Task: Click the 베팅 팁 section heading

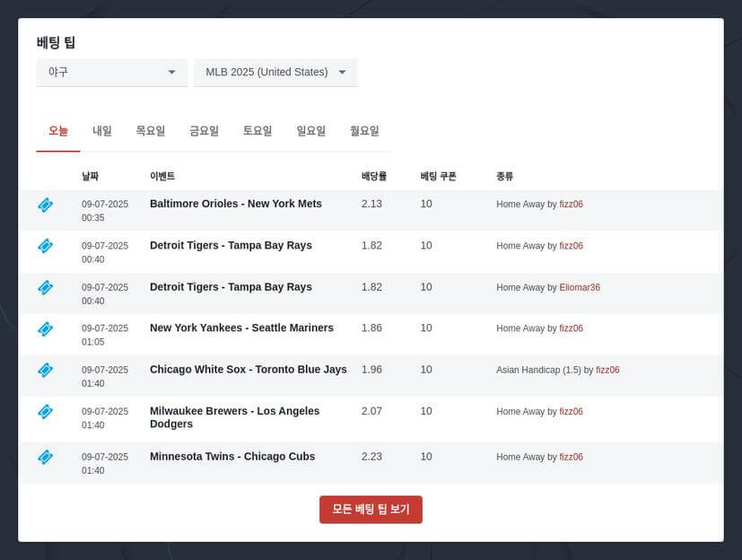Action: coord(56,42)
